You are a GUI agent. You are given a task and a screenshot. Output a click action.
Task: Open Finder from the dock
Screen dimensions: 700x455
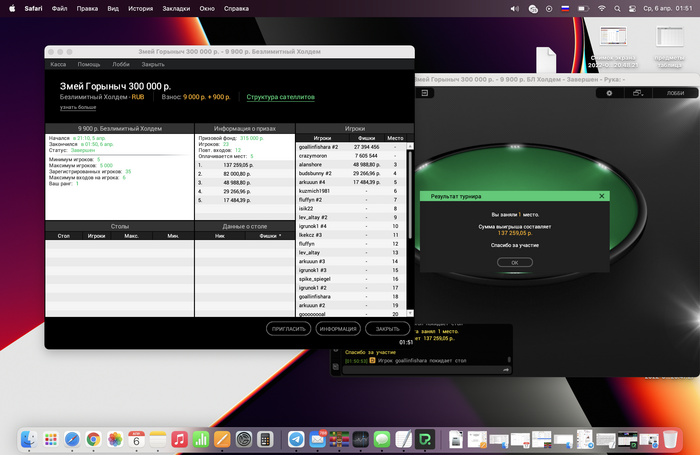tap(29, 440)
